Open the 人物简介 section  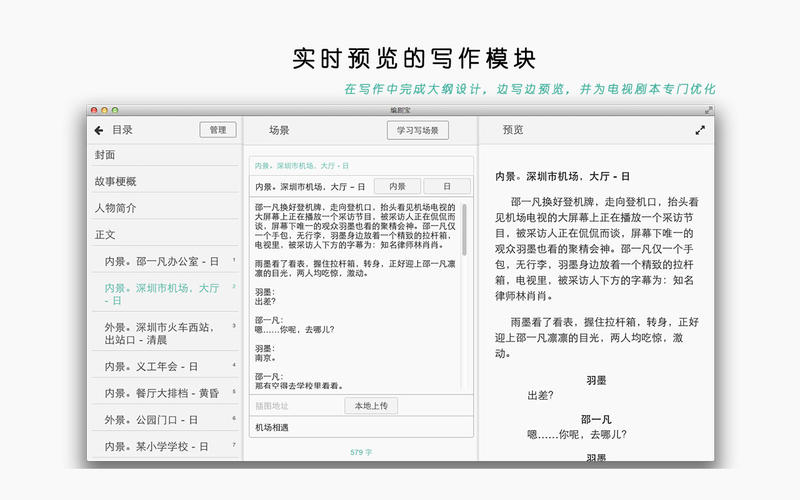[x=164, y=208]
